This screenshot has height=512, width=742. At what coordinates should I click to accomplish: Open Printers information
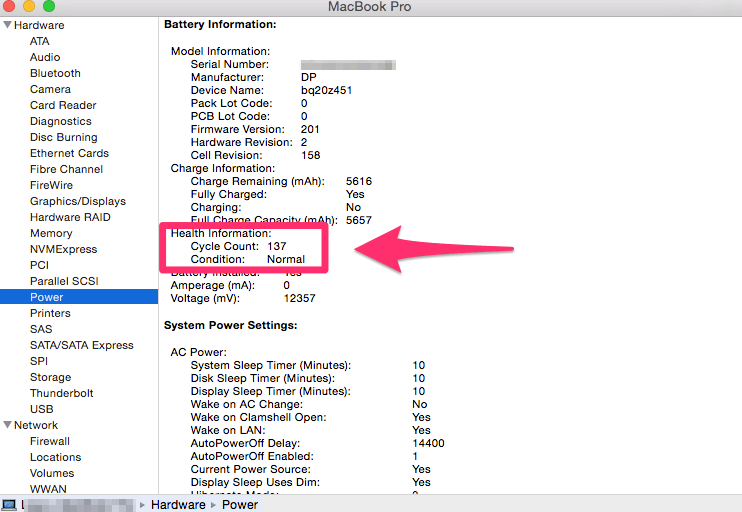50,313
